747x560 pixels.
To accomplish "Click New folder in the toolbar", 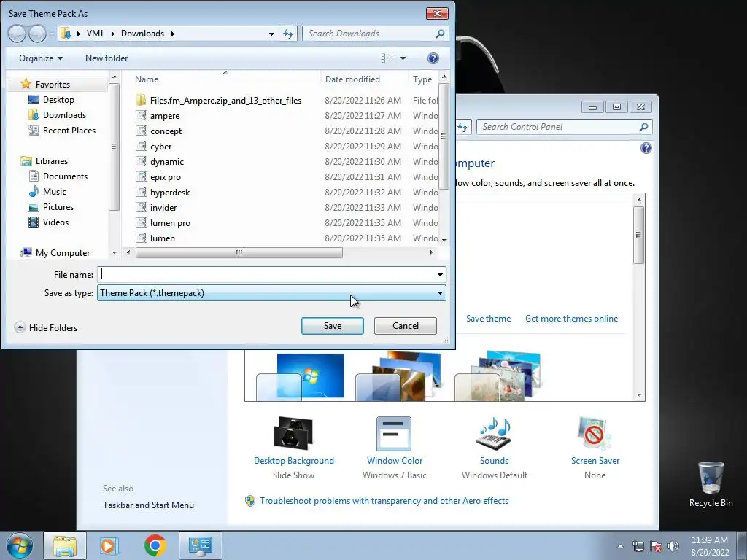I will click(107, 58).
